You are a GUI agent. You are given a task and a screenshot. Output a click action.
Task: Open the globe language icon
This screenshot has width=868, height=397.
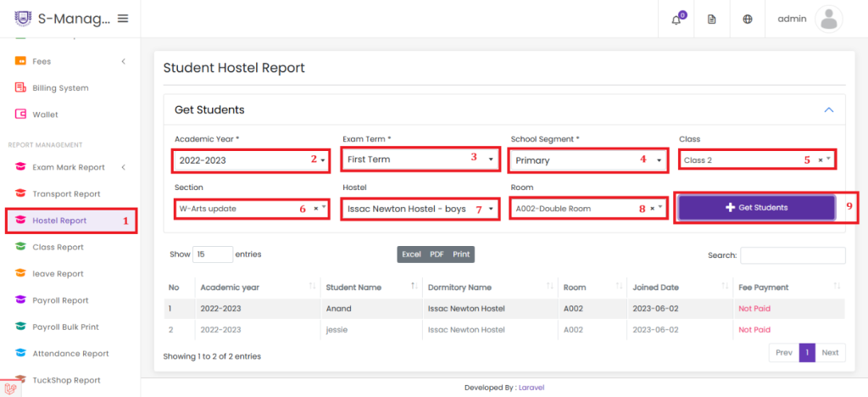click(748, 20)
